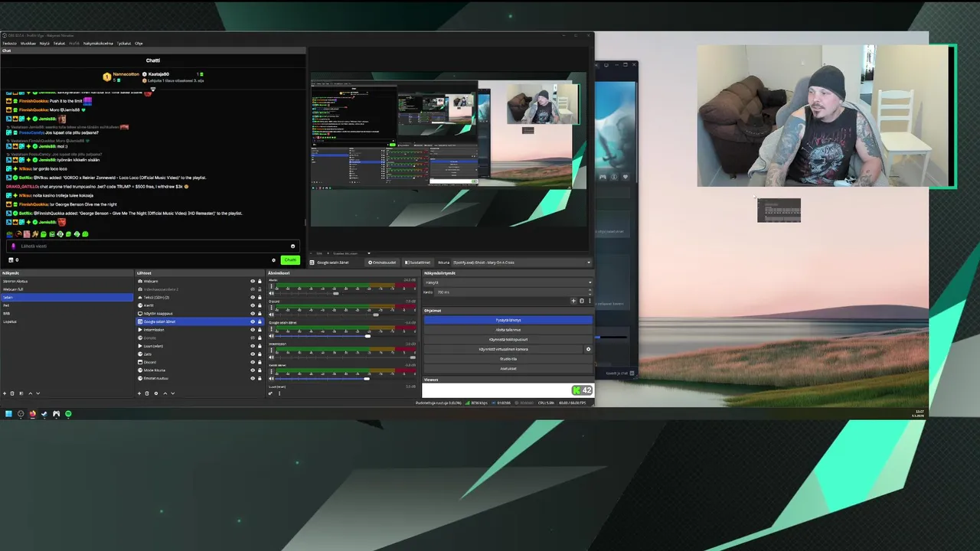The width and height of the screenshot is (980, 551).
Task: Move selected scene up
Action: point(31,393)
